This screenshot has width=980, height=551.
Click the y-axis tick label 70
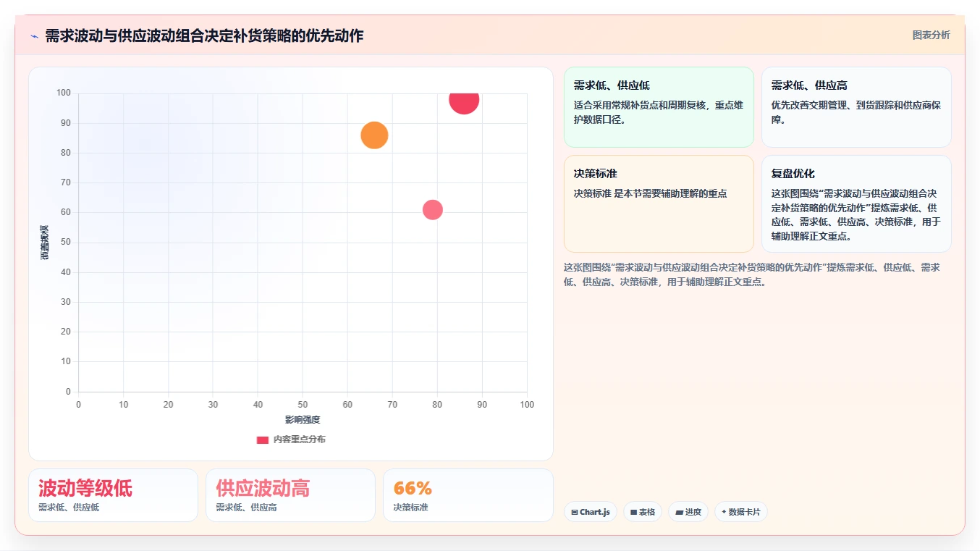[66, 182]
